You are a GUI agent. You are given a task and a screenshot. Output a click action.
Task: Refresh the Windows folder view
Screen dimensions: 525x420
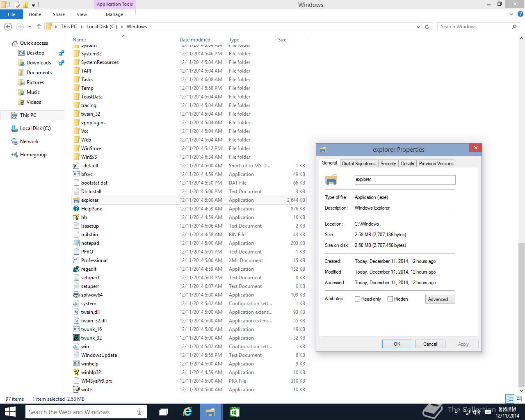click(x=427, y=27)
